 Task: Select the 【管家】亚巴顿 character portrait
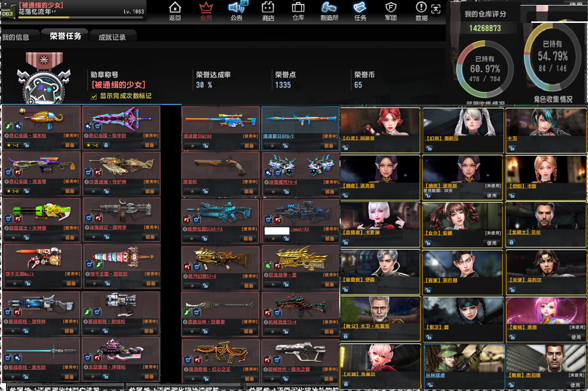[x=462, y=263]
